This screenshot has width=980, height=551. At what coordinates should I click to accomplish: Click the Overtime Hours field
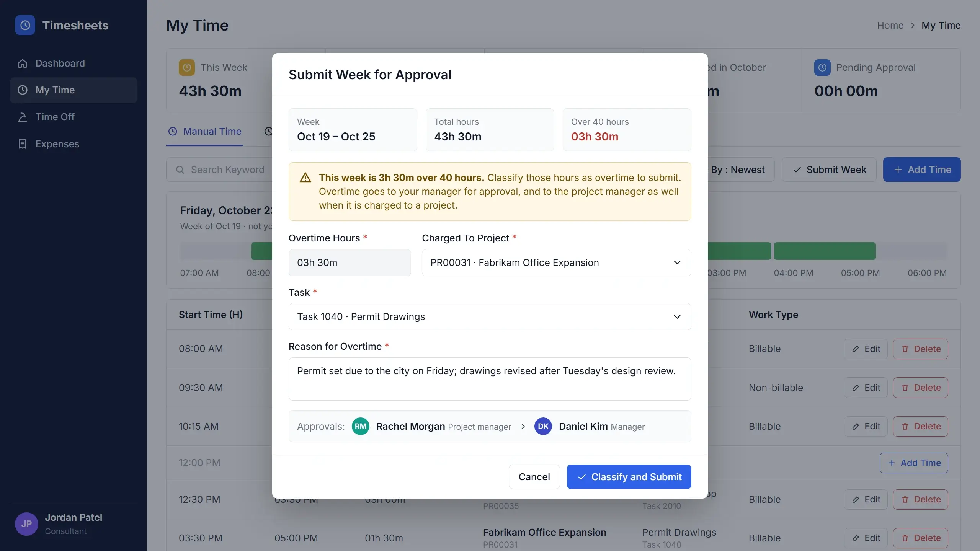(x=350, y=262)
